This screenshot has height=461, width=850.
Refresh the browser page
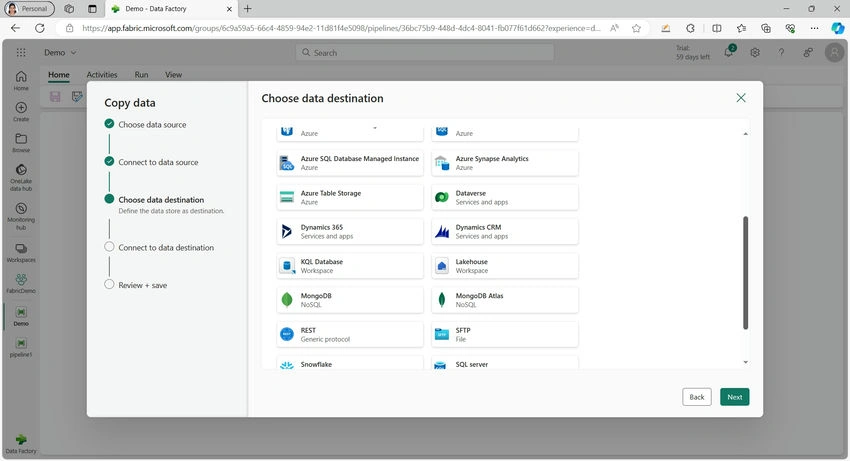[x=40, y=28]
